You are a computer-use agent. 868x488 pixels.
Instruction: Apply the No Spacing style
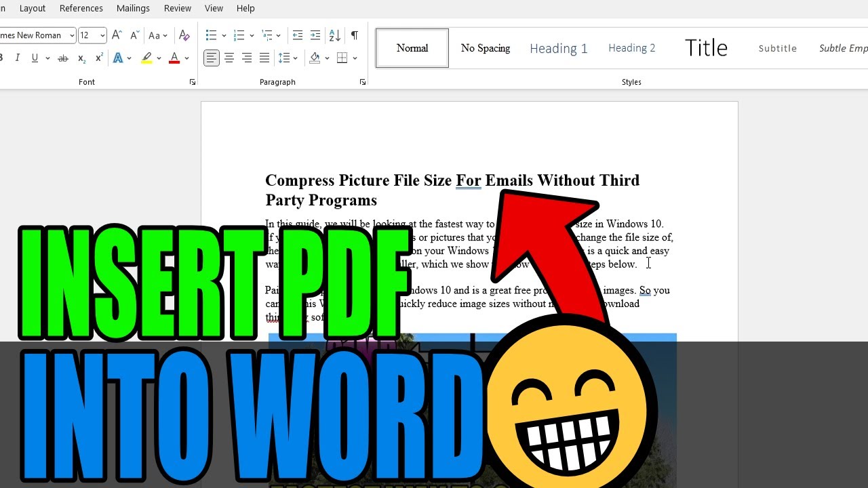pyautogui.click(x=486, y=48)
